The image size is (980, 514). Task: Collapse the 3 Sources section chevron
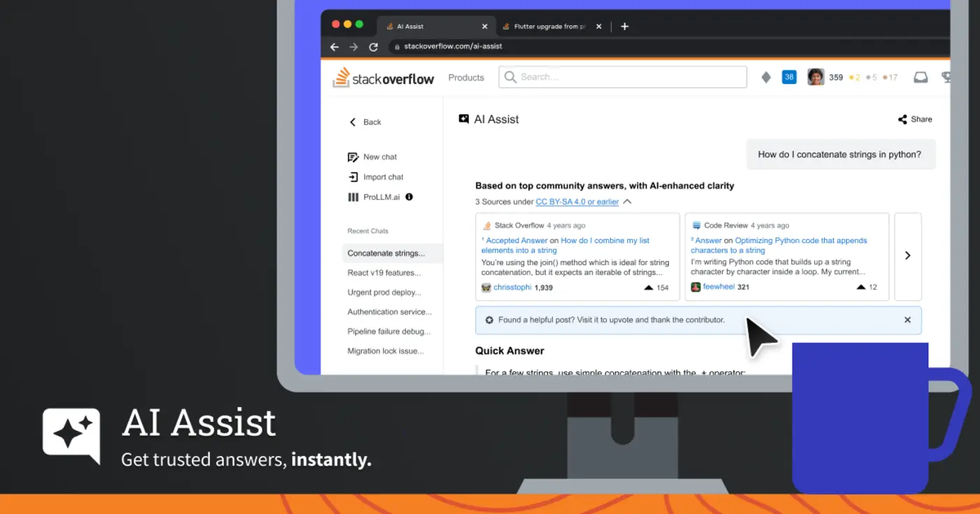pyautogui.click(x=628, y=201)
